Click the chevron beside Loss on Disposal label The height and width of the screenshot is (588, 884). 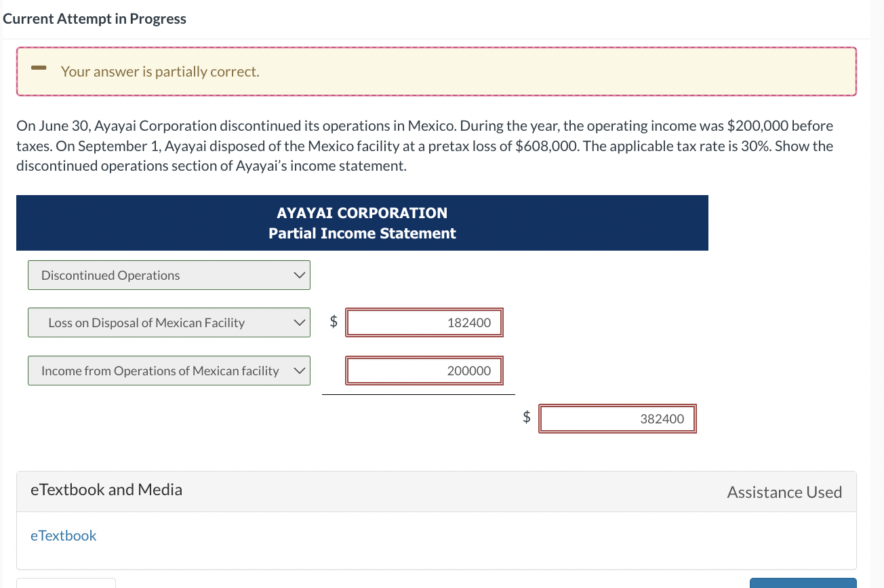pyautogui.click(x=298, y=322)
